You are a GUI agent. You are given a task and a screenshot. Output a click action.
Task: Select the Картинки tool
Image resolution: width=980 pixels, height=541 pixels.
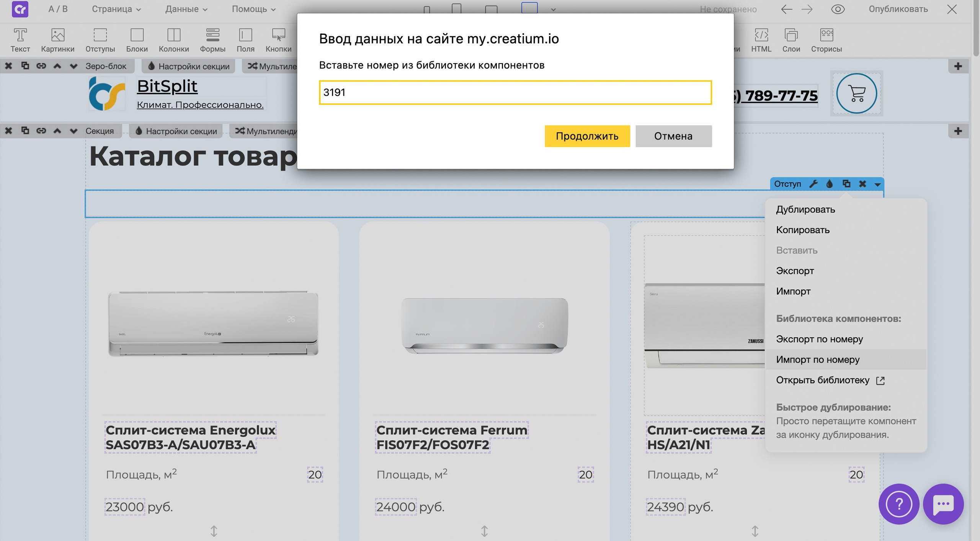[x=58, y=40]
